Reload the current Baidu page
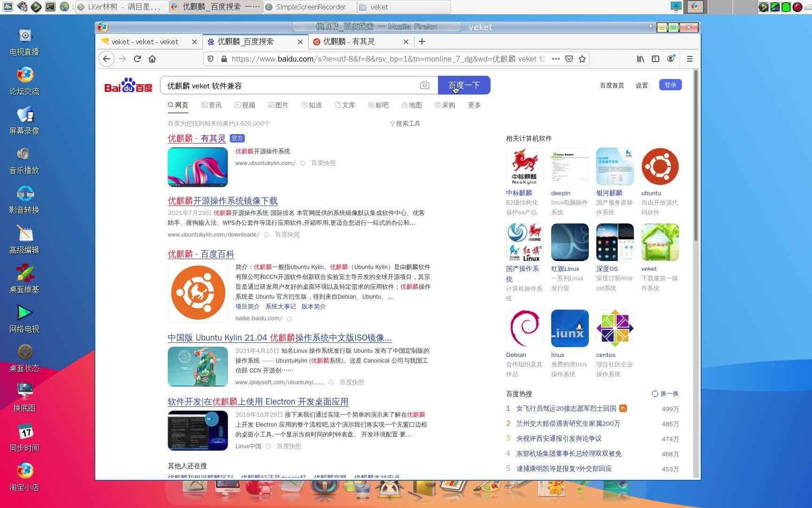 137,59
